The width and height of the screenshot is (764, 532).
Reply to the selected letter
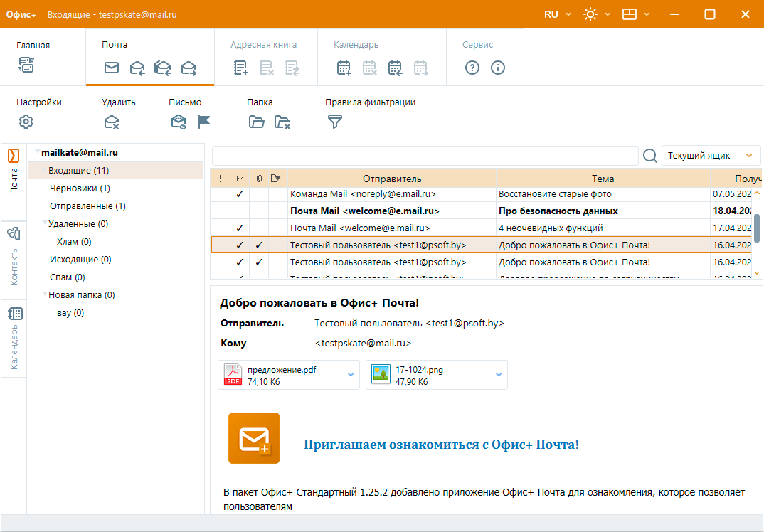137,68
